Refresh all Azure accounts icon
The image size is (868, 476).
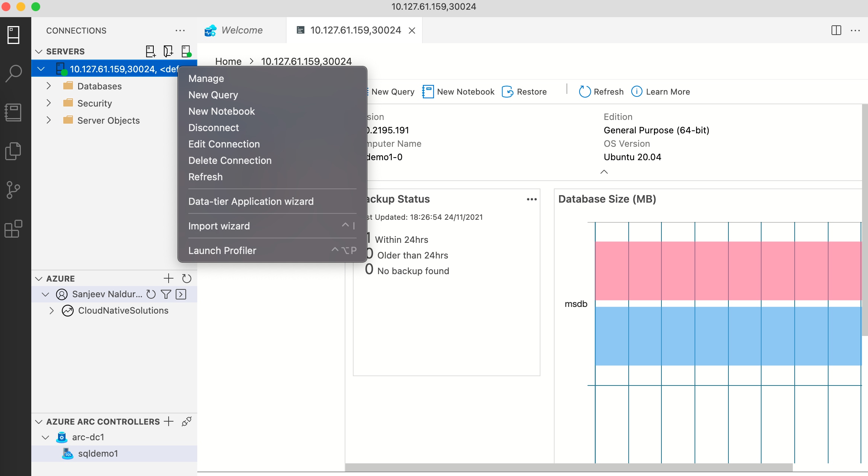pyautogui.click(x=186, y=278)
